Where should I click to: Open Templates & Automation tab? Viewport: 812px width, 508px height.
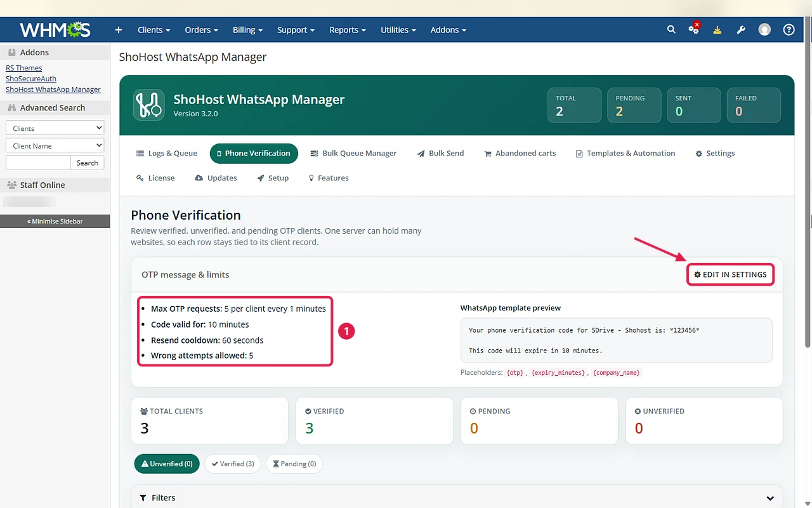click(625, 153)
